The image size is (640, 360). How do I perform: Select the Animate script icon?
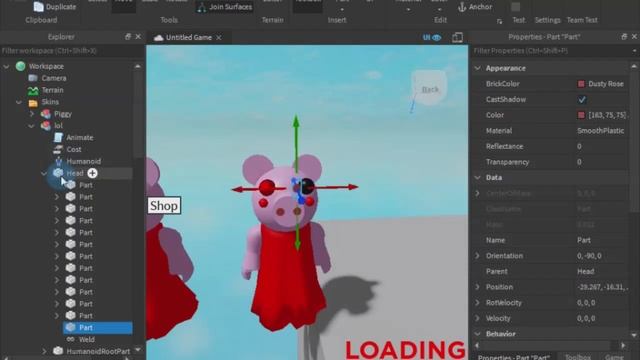tap(58, 138)
